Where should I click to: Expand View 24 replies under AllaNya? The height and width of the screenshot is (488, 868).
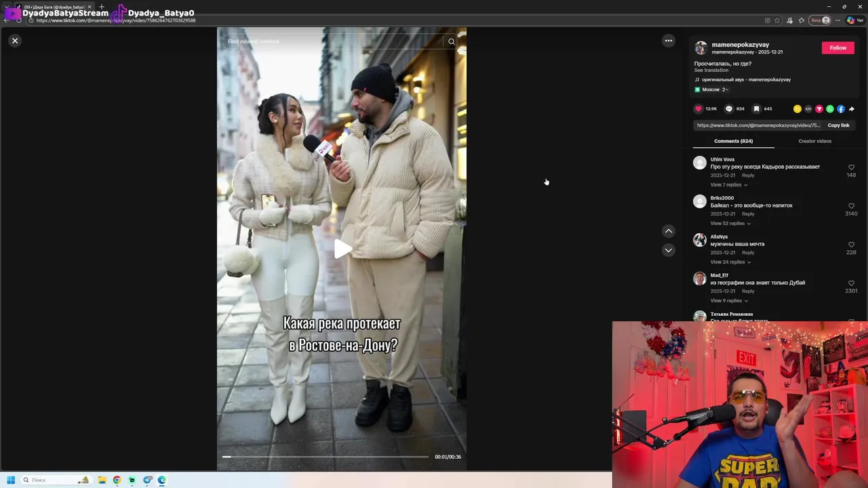pos(730,262)
